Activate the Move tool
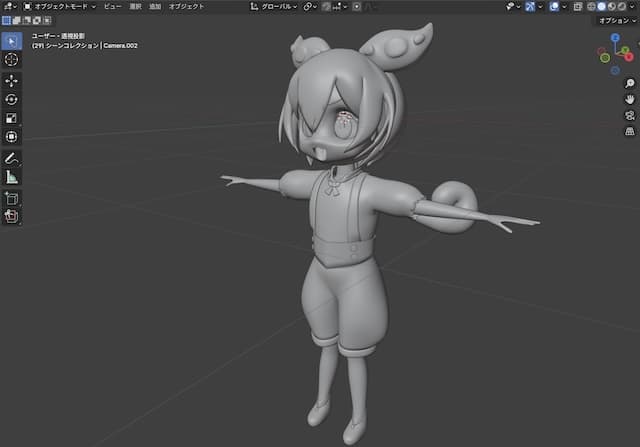Viewport: 640px width, 447px height. [x=12, y=80]
